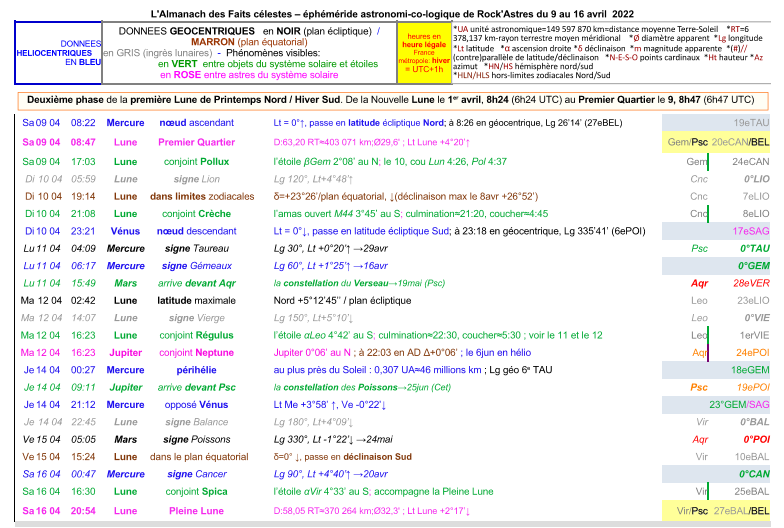Click the arrive devant Aqr event
784x528 pixels.
(196, 283)
